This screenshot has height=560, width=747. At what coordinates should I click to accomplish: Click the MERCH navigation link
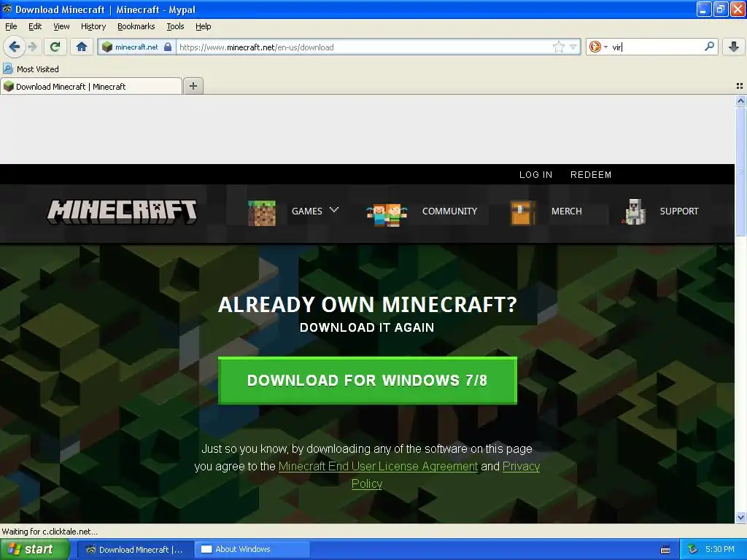pyautogui.click(x=566, y=211)
